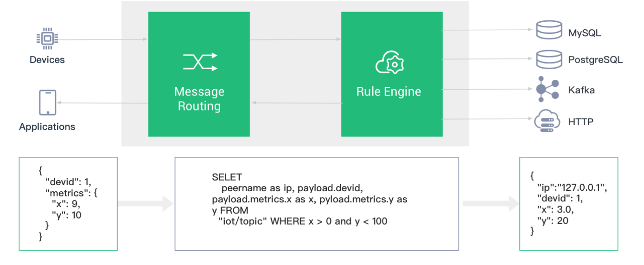Click the Devices chip icon
This screenshot has width=644, height=265.
coord(47,39)
